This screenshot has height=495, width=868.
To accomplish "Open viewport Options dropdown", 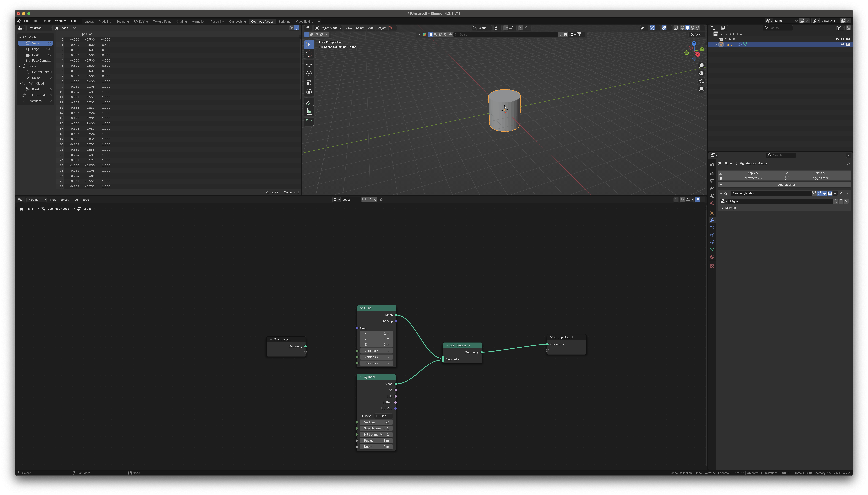I will (x=697, y=34).
